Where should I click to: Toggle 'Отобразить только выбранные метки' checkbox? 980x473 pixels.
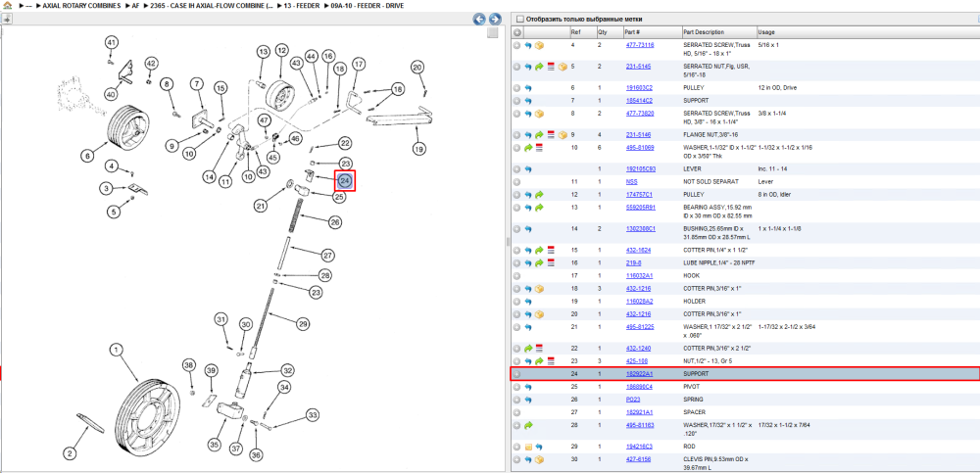(520, 20)
